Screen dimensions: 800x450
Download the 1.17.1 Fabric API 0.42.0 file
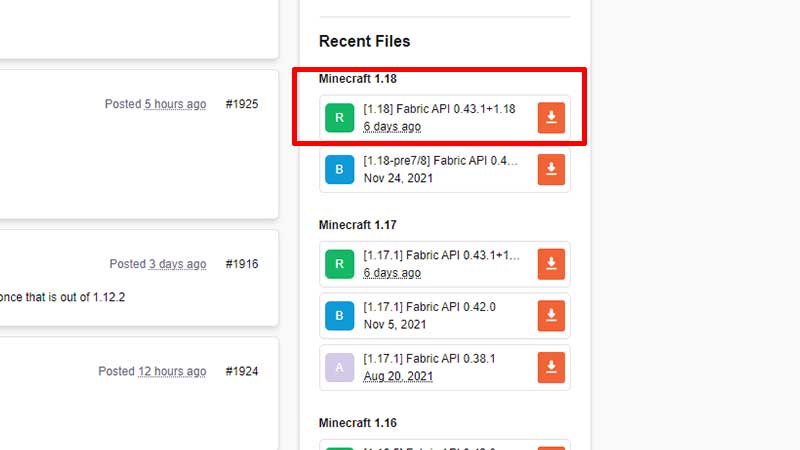[551, 316]
